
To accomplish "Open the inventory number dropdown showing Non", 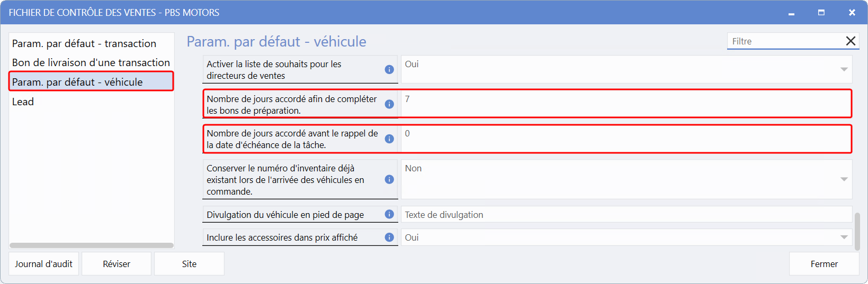I will tap(844, 179).
